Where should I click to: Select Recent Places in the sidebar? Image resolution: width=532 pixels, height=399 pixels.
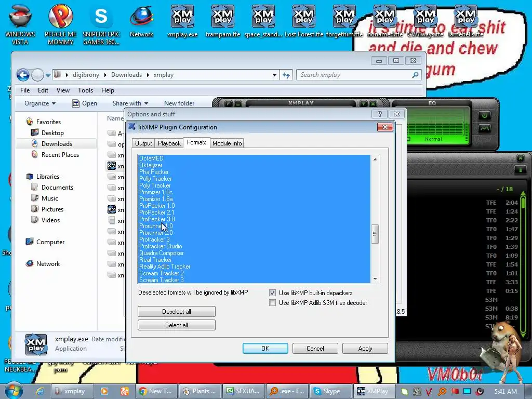[x=60, y=155]
